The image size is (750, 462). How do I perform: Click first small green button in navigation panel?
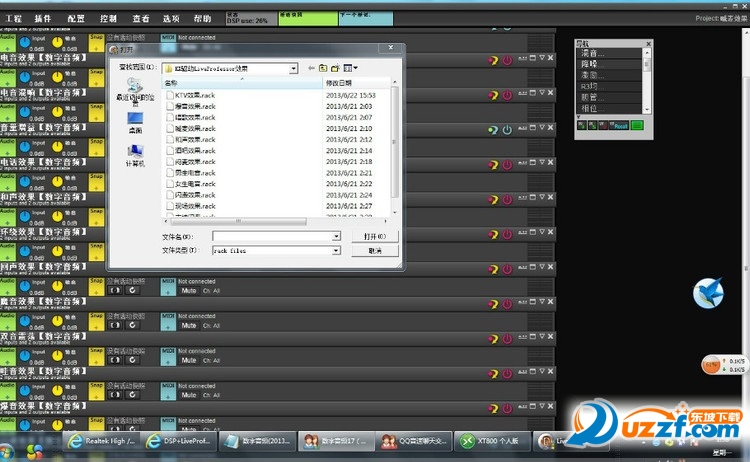(x=582, y=125)
